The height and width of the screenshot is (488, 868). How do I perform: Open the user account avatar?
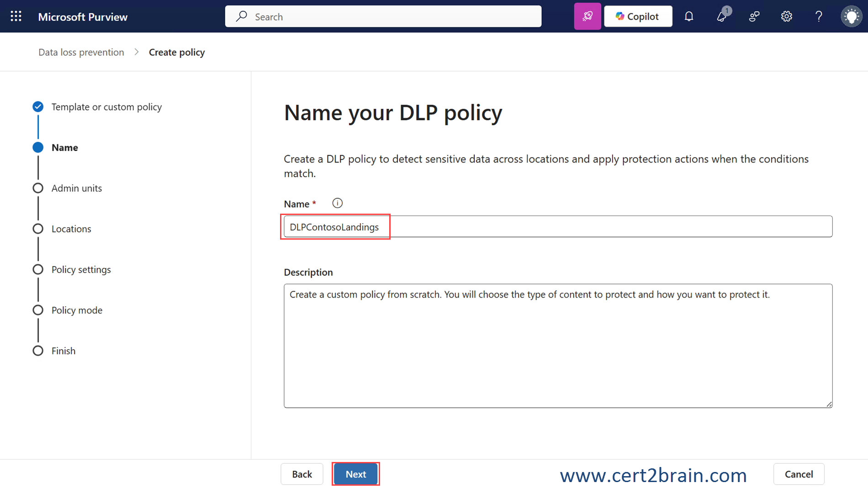[851, 16]
